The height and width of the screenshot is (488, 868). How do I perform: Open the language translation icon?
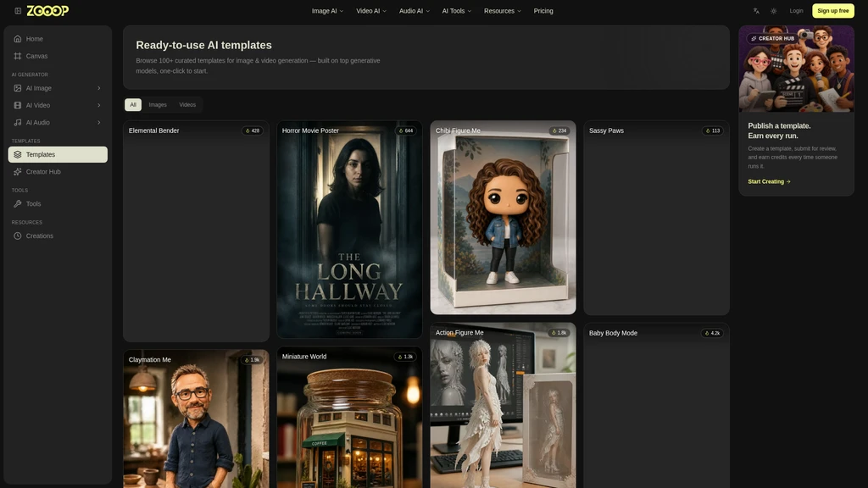click(x=756, y=11)
